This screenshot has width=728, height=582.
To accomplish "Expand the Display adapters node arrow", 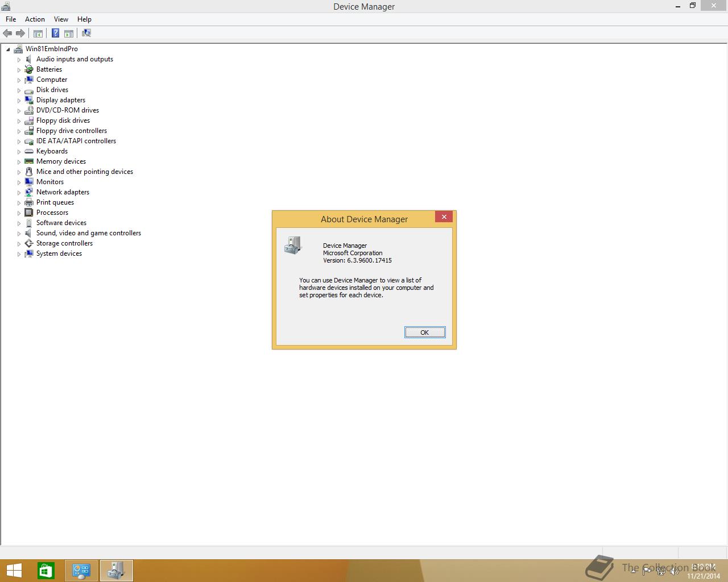I will [19, 101].
